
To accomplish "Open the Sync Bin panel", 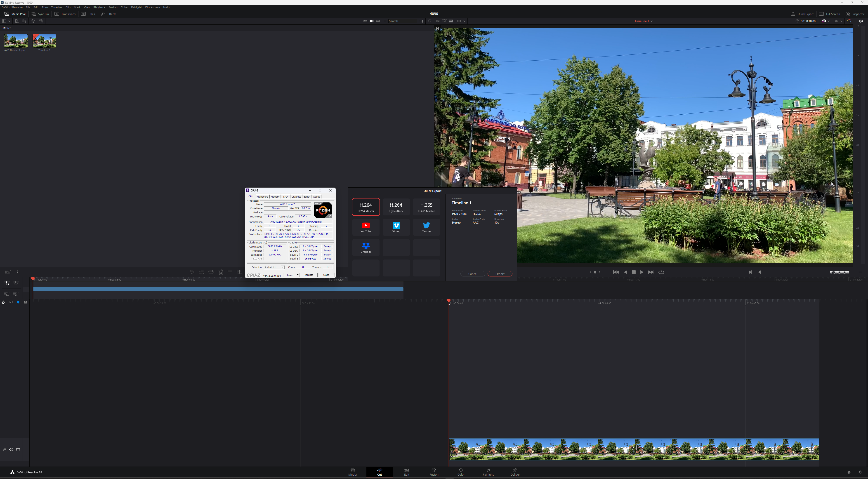I will pos(40,14).
